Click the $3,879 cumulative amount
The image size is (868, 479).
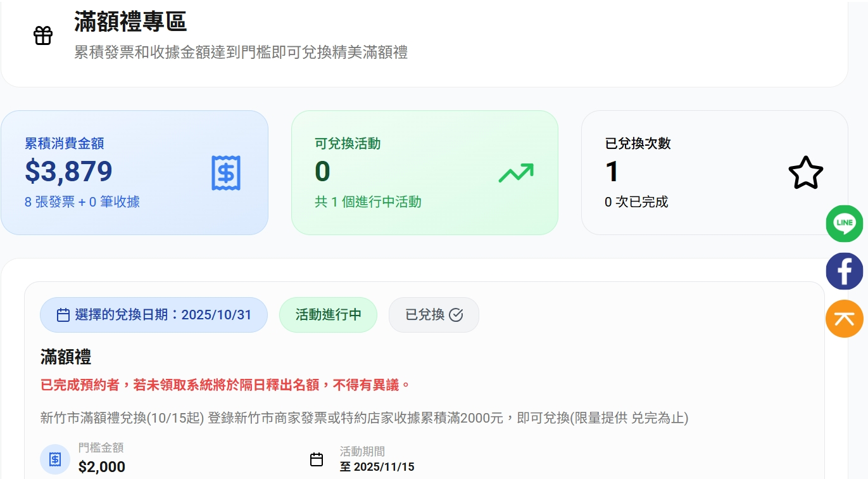click(68, 171)
